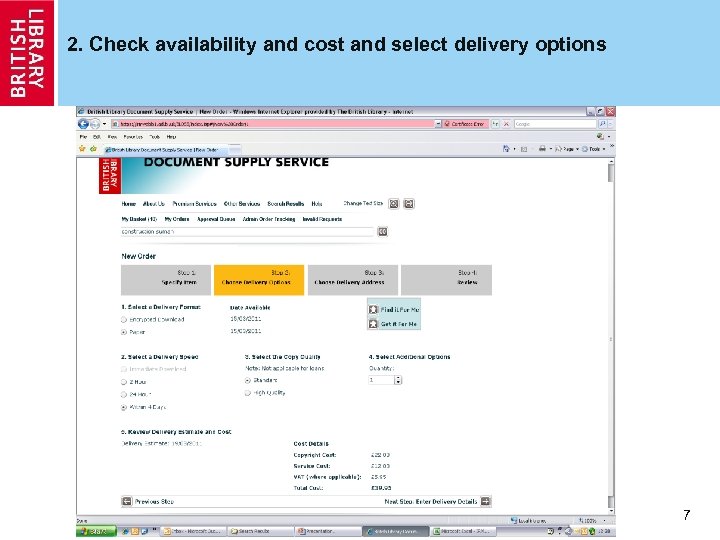Click the Refresh page icon
The image size is (720, 540).
[495, 124]
